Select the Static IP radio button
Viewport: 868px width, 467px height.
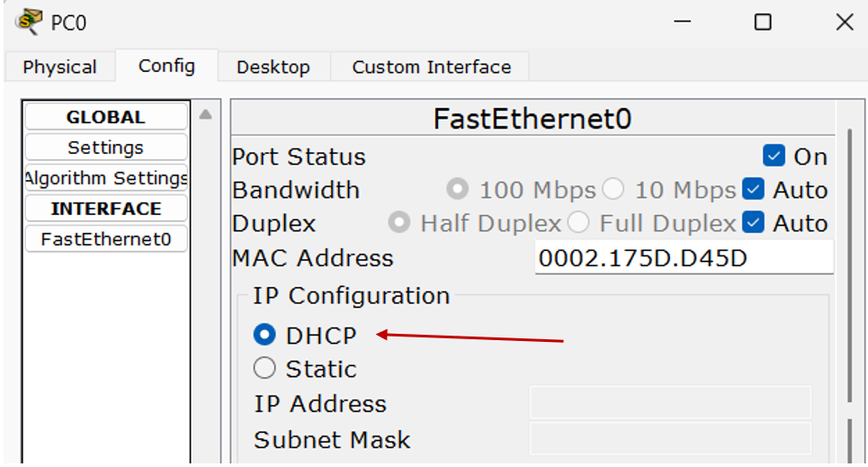[264, 368]
